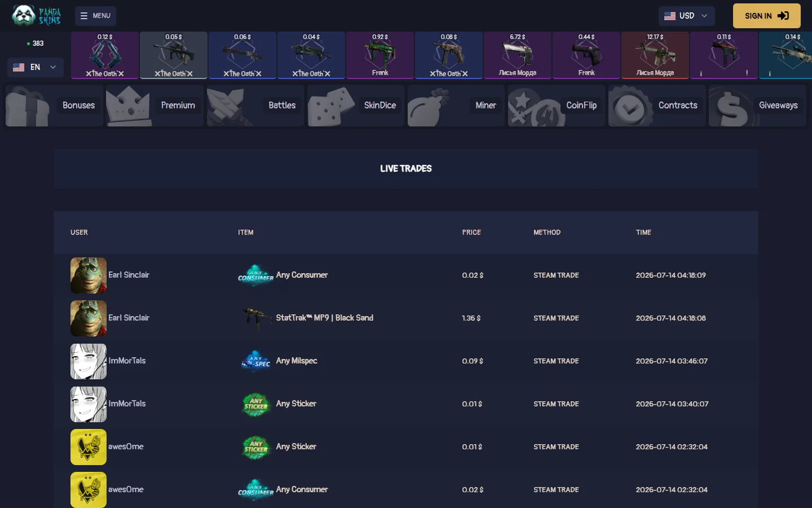This screenshot has height=508, width=812.
Task: Open Earl Sinclair avatar in MP9 row
Action: (x=89, y=318)
